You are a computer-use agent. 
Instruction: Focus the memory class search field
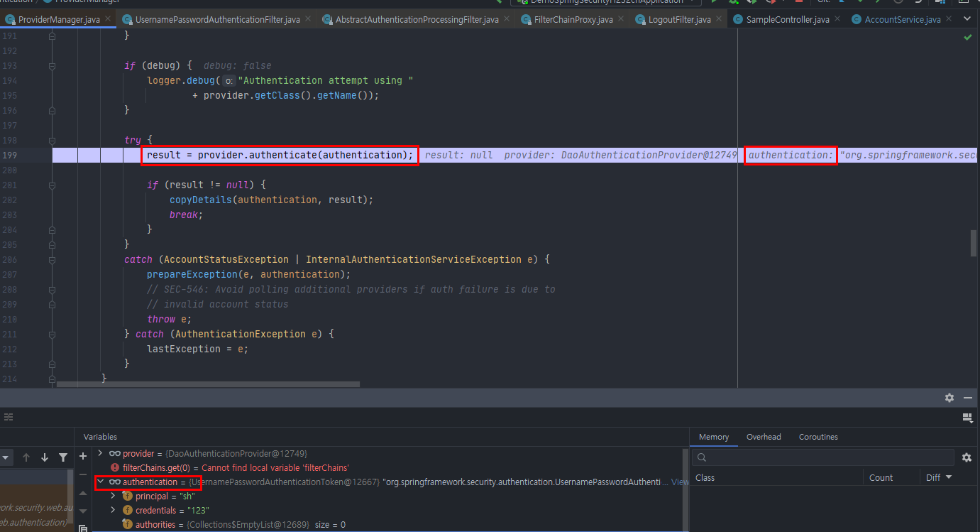823,457
